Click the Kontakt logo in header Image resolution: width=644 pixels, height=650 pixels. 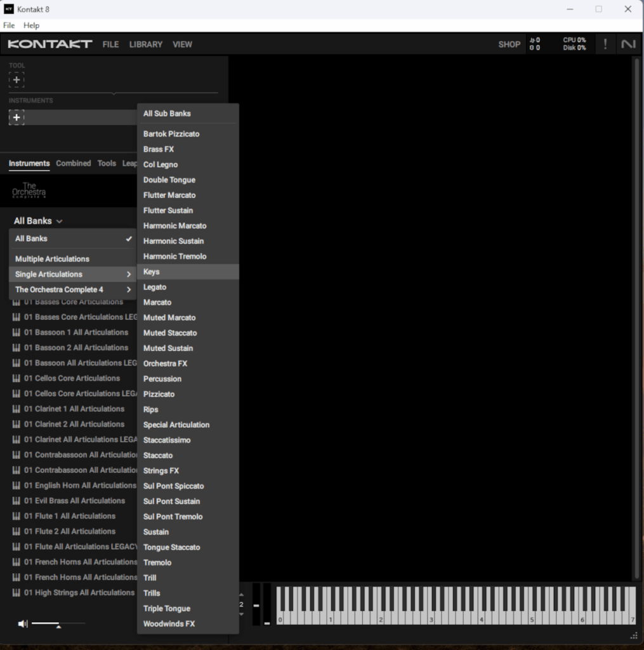pyautogui.click(x=50, y=44)
